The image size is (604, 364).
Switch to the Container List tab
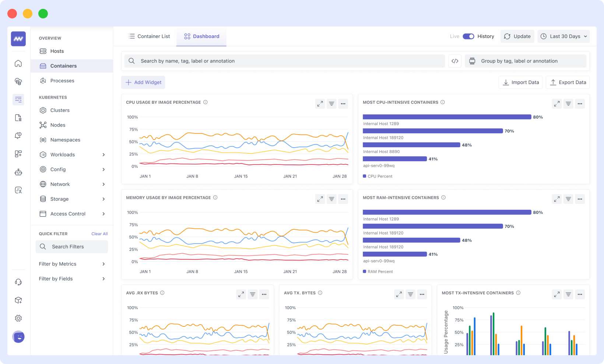pos(149,36)
